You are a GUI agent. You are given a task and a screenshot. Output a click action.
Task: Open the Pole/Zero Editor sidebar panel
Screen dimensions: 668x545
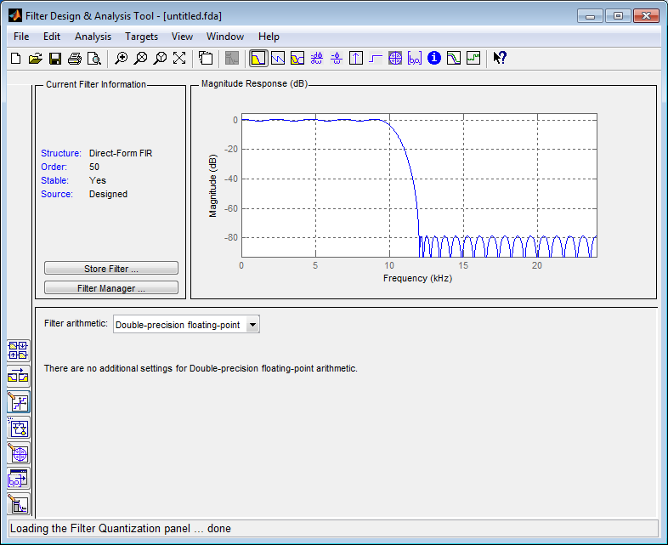18,454
